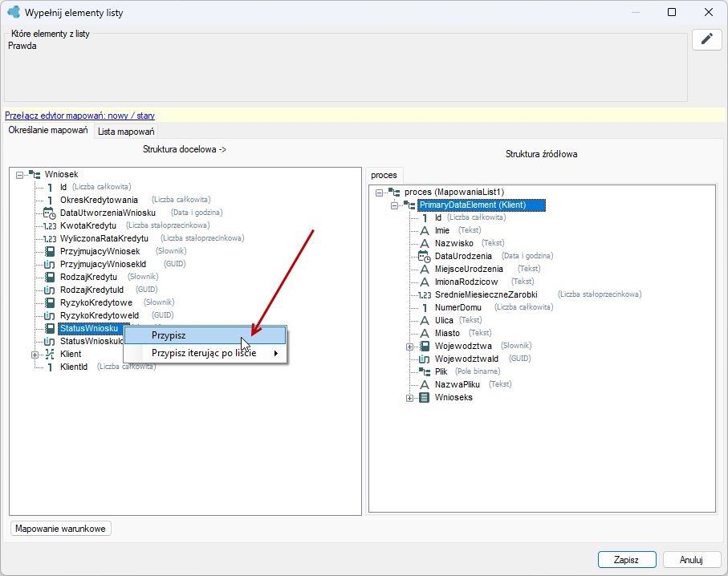Click the pencil edit icon button
The image size is (728, 576).
(x=706, y=39)
